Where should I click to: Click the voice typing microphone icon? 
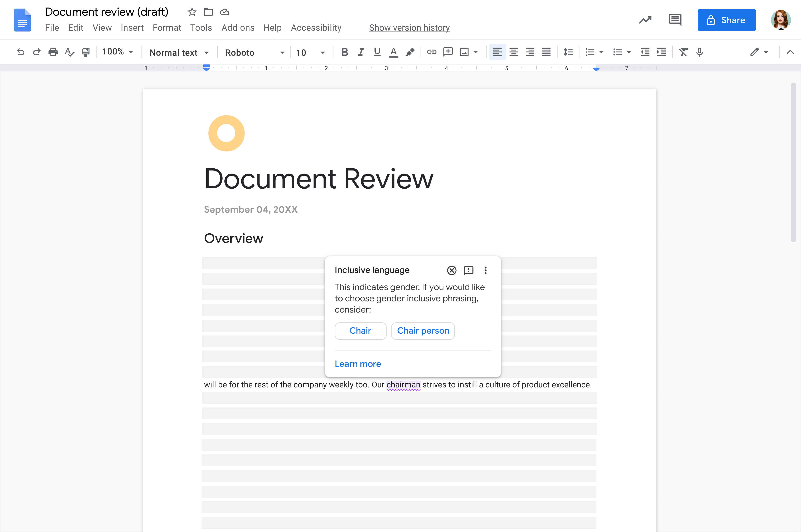click(699, 52)
